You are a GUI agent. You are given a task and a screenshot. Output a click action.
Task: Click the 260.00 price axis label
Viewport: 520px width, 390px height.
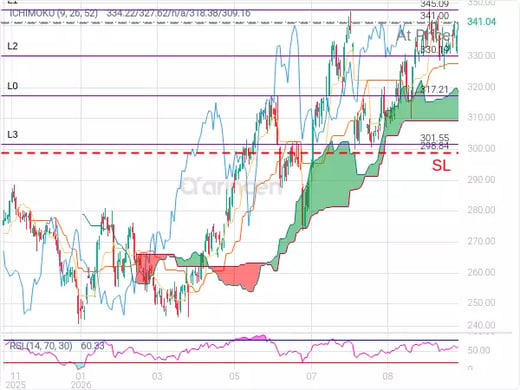pyautogui.click(x=481, y=272)
